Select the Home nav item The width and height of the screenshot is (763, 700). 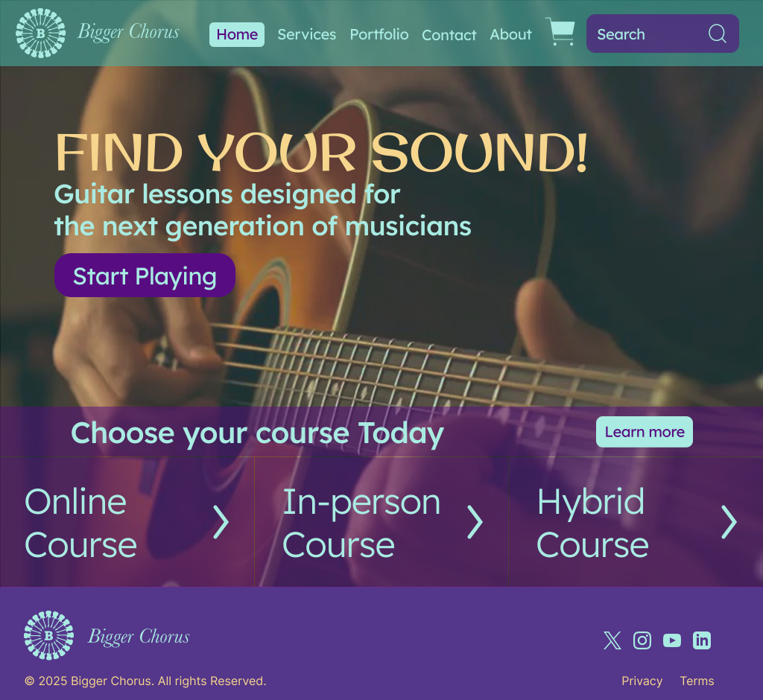click(x=237, y=34)
